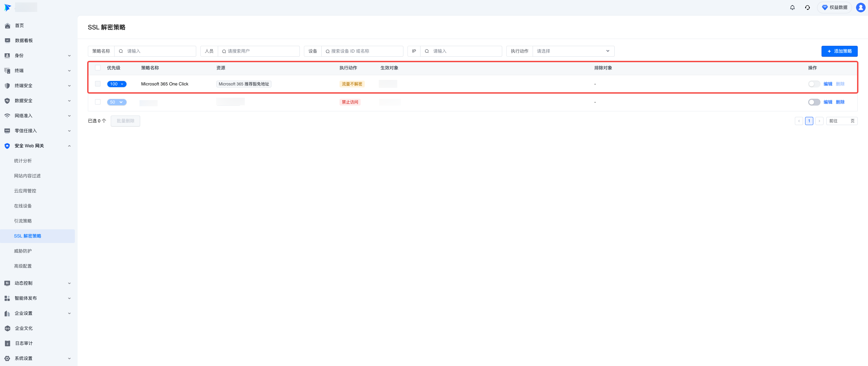
Task: Collapse the 安全 Web 网关 menu section
Action: 69,146
